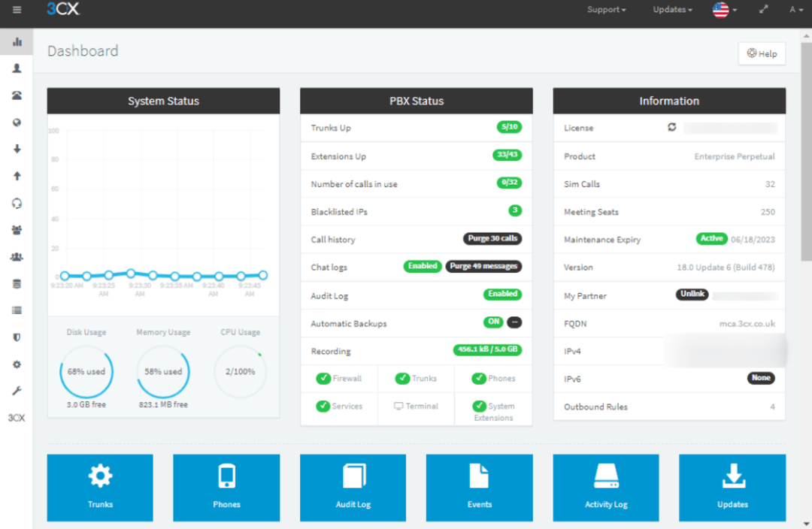Select the user Extensions icon in sidebar
The width and height of the screenshot is (812, 529).
click(x=17, y=68)
